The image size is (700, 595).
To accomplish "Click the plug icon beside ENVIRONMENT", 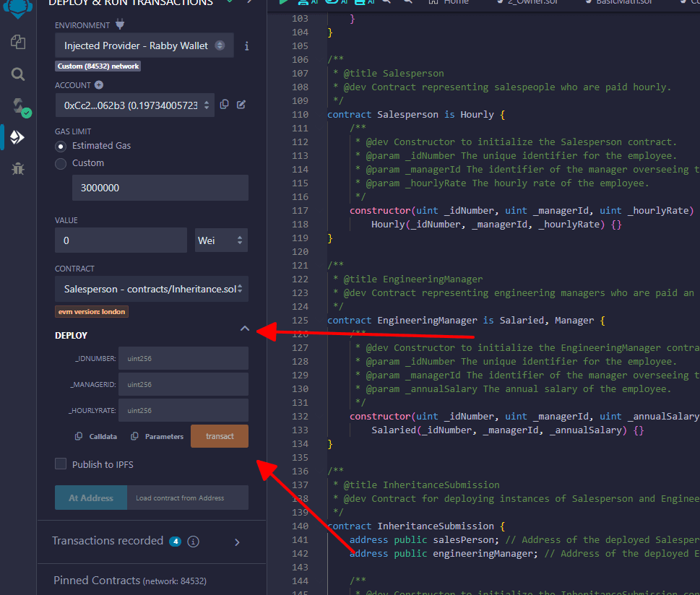I will pyautogui.click(x=120, y=24).
